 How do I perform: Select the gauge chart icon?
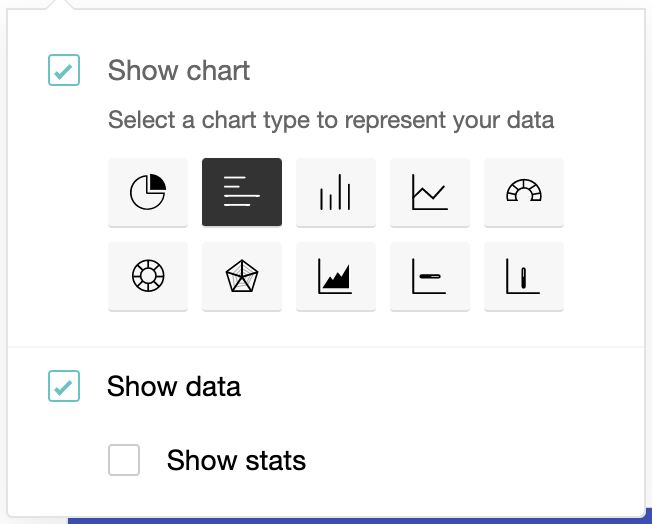point(524,192)
